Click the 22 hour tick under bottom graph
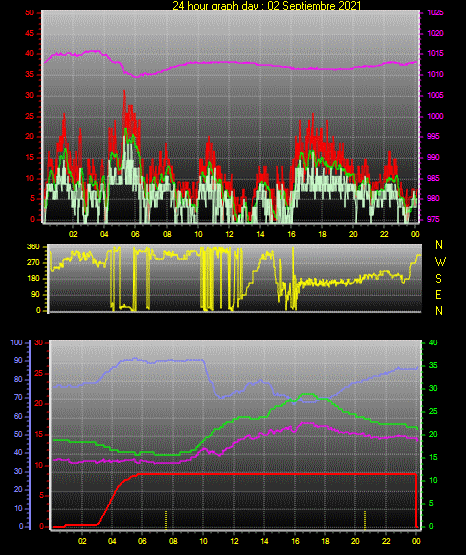This screenshot has height=555, width=466. (x=386, y=541)
